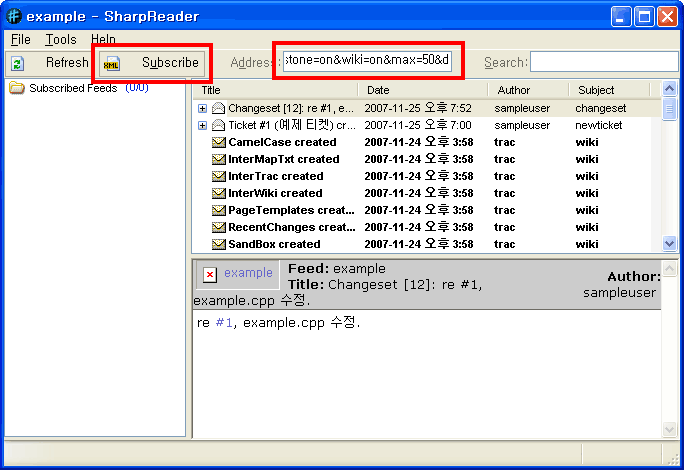The width and height of the screenshot is (684, 470).
Task: Click into the Search box
Action: coord(603,62)
